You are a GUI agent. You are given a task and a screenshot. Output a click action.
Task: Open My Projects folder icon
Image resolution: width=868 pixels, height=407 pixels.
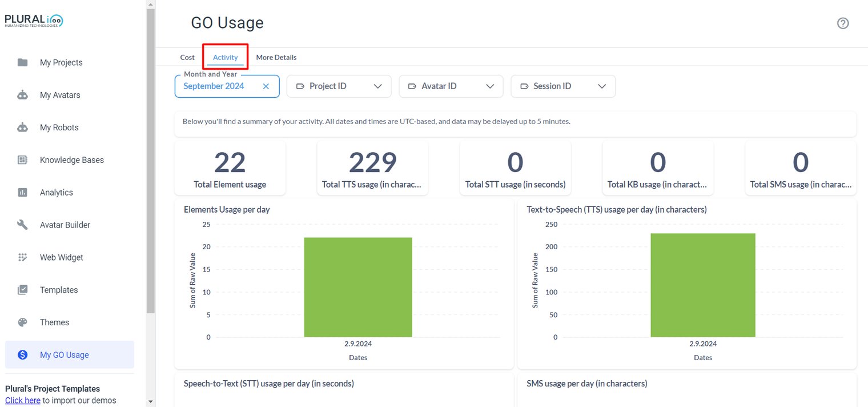22,62
